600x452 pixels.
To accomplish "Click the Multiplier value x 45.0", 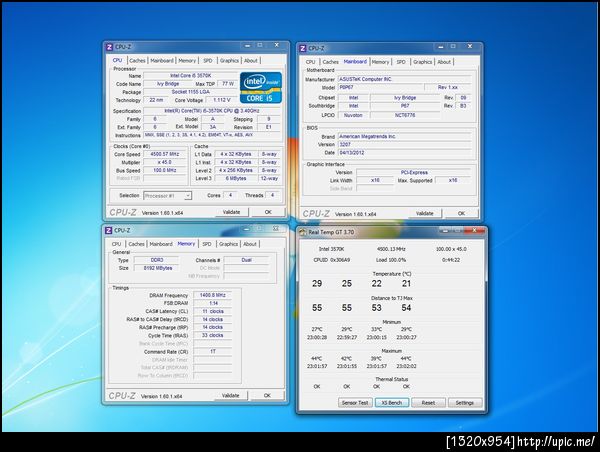I will pos(165,162).
